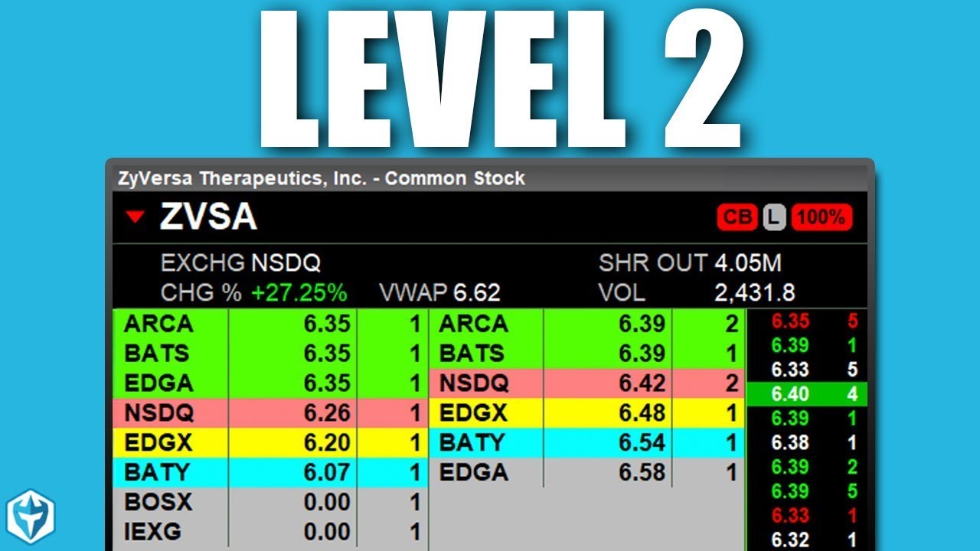Select the IEXG bid row
The height and width of the screenshot is (551, 980).
click(x=270, y=532)
